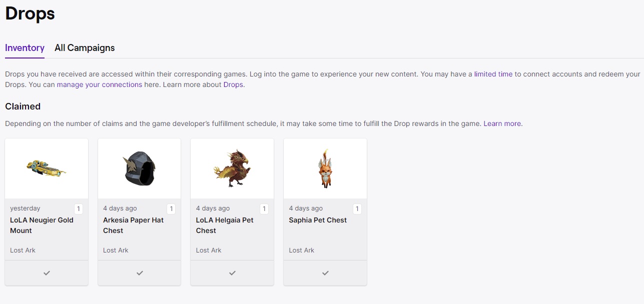Click the Learn more link under Claimed

pos(502,123)
